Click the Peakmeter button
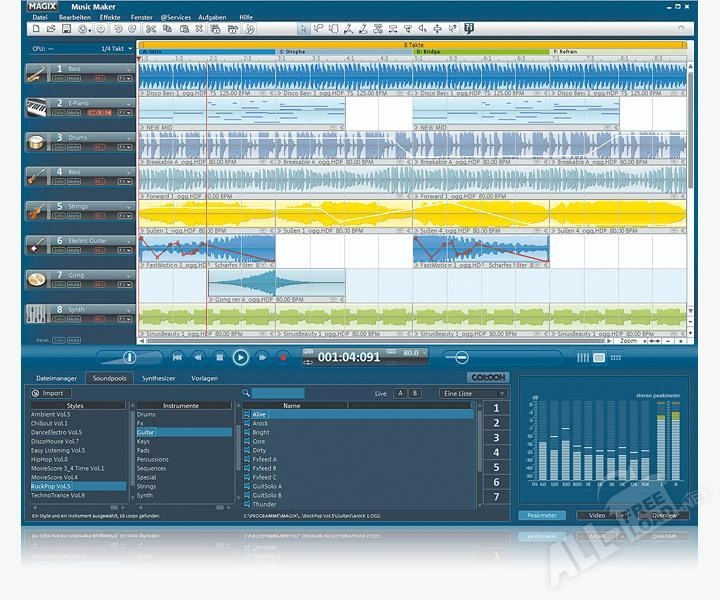 click(x=543, y=516)
